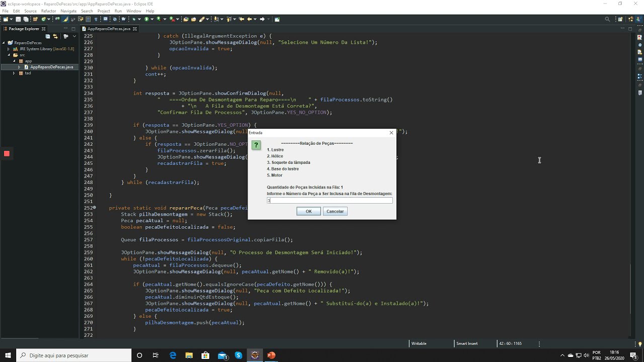Open the Run button dropdown arrow
Viewport: 644px width, 362px height.
[x=152, y=19]
